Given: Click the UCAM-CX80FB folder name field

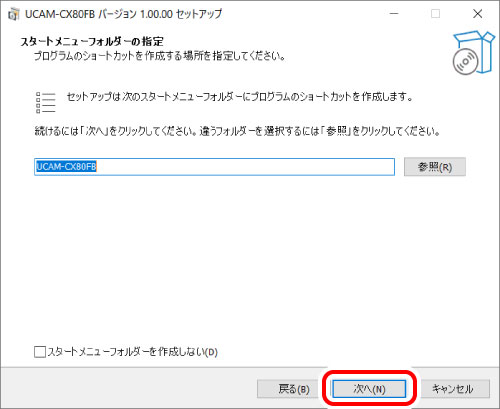Looking at the screenshot, I should (214, 167).
